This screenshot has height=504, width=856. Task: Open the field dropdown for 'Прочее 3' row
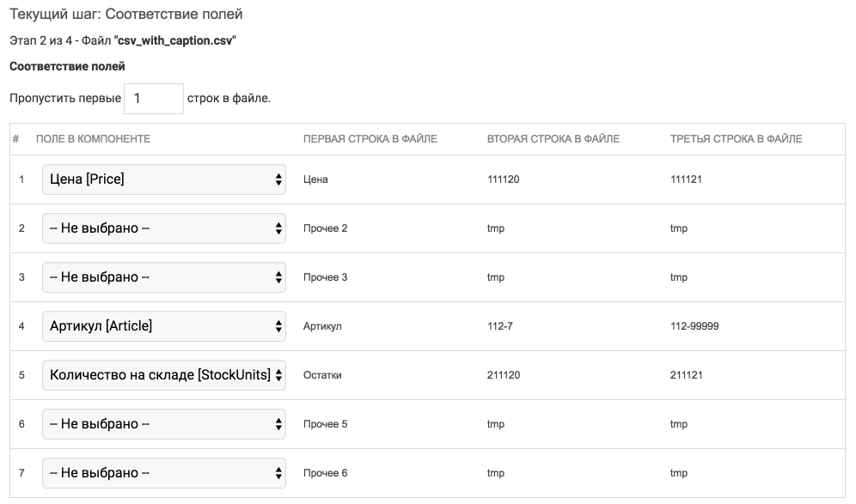[x=163, y=277]
